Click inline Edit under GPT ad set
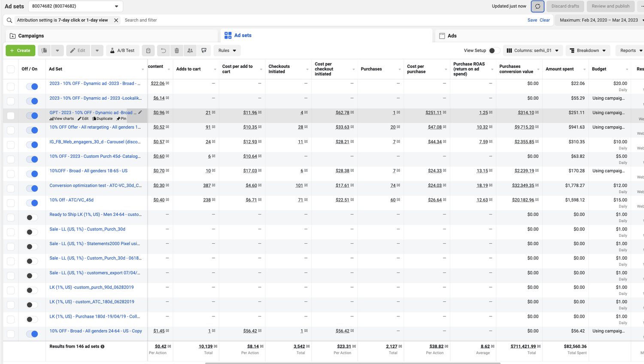 pos(83,119)
